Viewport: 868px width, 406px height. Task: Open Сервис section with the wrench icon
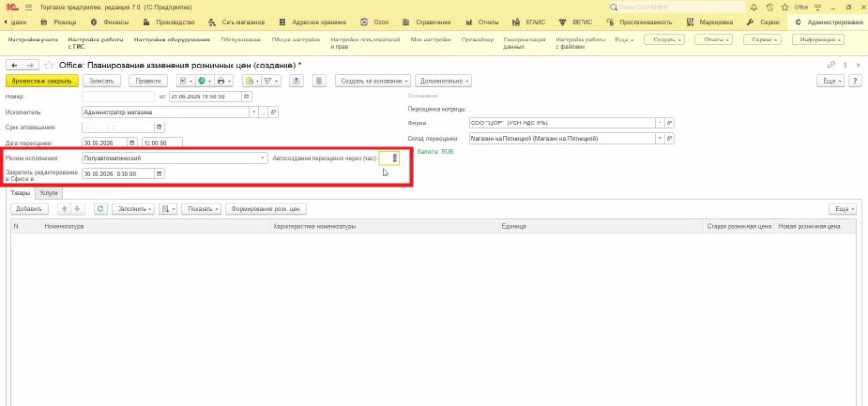(x=764, y=23)
